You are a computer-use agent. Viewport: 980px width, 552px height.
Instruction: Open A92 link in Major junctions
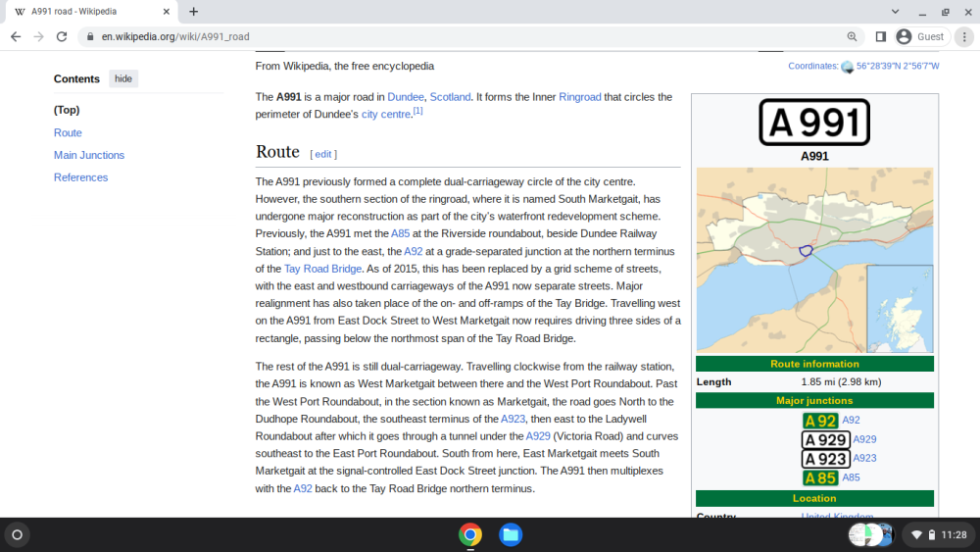coord(851,420)
